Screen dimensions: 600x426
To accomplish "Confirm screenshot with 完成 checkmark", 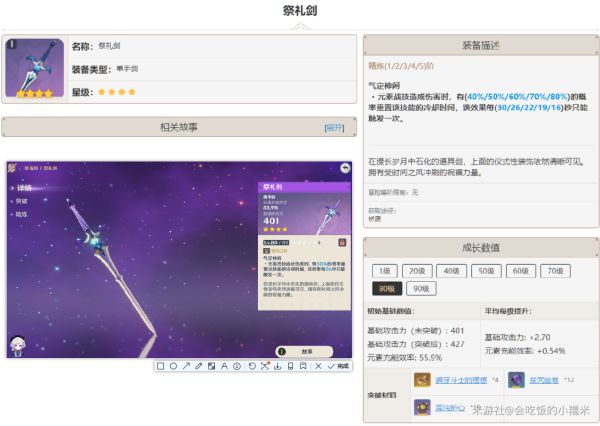I will [338, 366].
